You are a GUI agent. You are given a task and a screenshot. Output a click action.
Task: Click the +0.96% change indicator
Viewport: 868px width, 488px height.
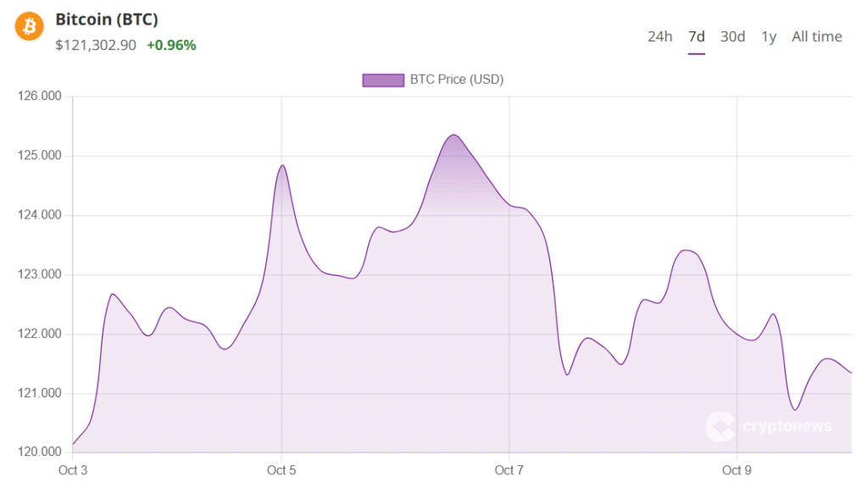tap(171, 45)
